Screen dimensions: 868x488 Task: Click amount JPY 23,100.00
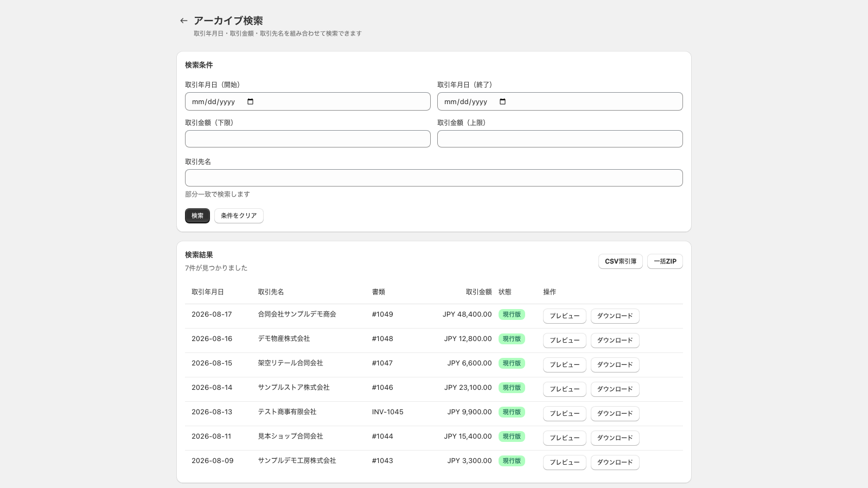click(x=468, y=387)
